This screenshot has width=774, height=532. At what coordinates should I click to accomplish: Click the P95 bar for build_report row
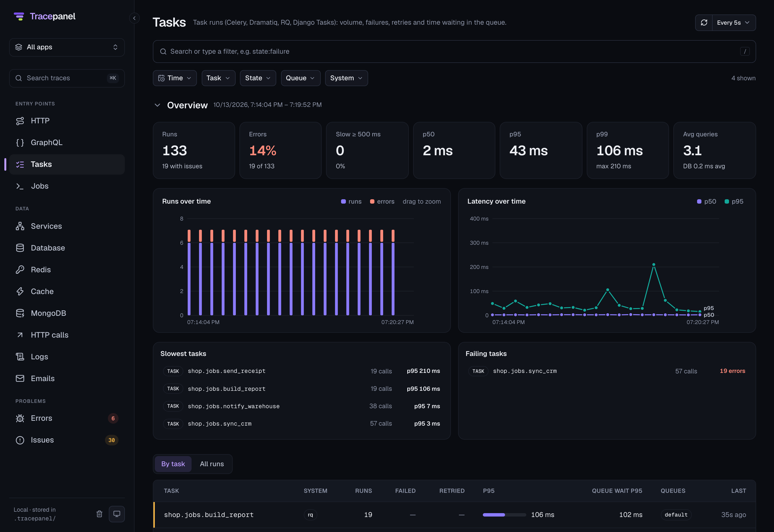(504, 515)
